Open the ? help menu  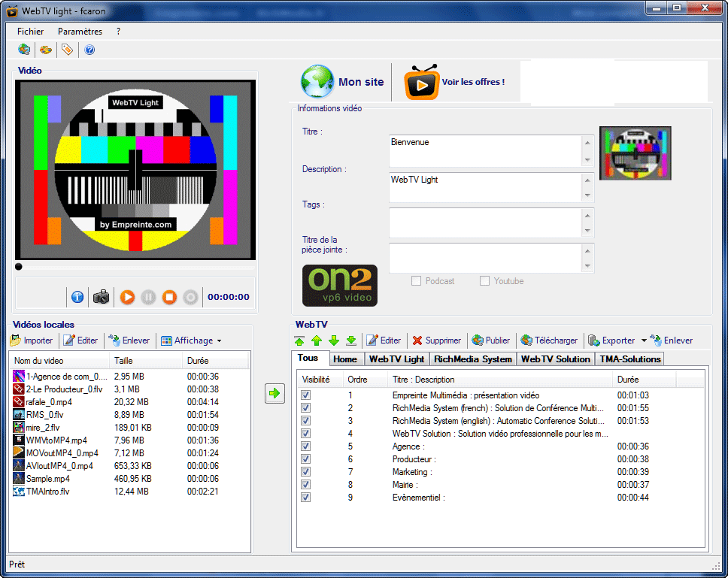118,32
